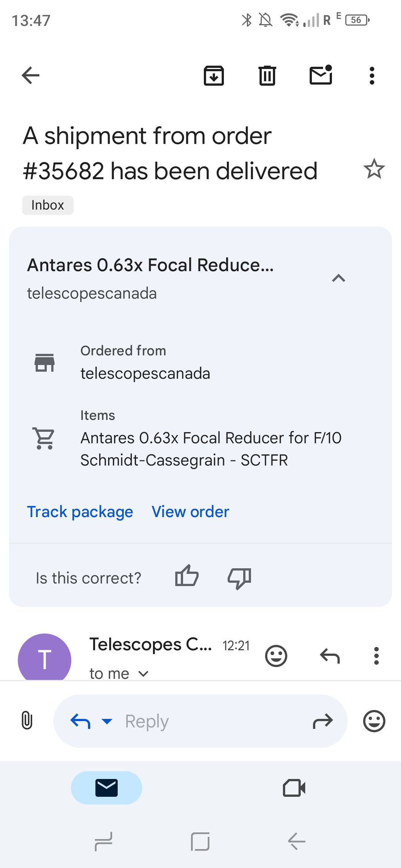
Task: Open the Track package link
Action: pyautogui.click(x=80, y=512)
